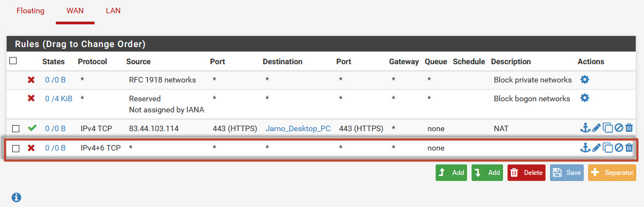Switch to the Floating tab
This screenshot has height=207, width=644.
click(x=30, y=11)
